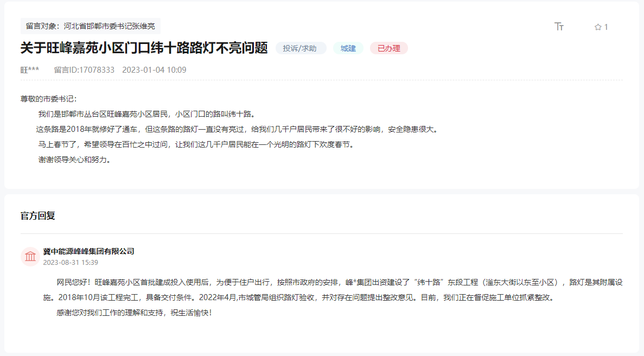Click the 留言对象 recipient label
This screenshot has height=356, width=644.
[x=91, y=26]
